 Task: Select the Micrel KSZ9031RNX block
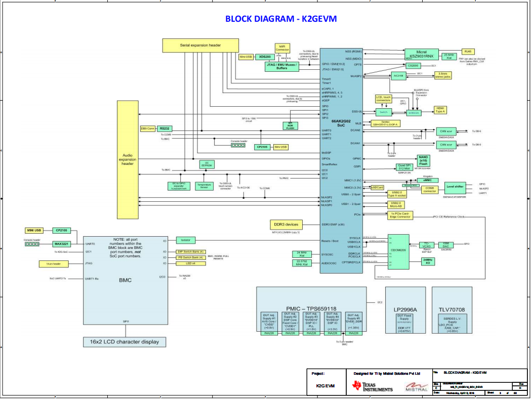421,54
